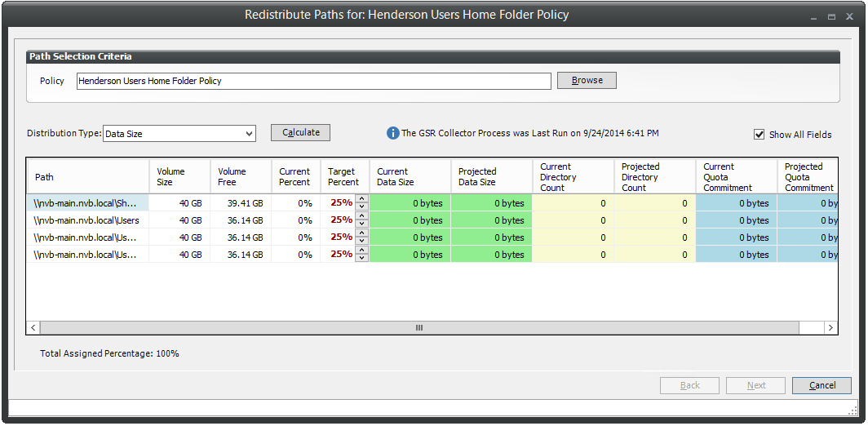The width and height of the screenshot is (868, 426).
Task: Click the Back button
Action: [x=690, y=385]
